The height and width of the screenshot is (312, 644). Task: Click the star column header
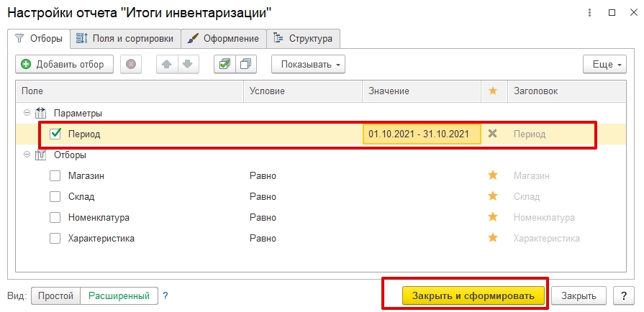click(492, 91)
